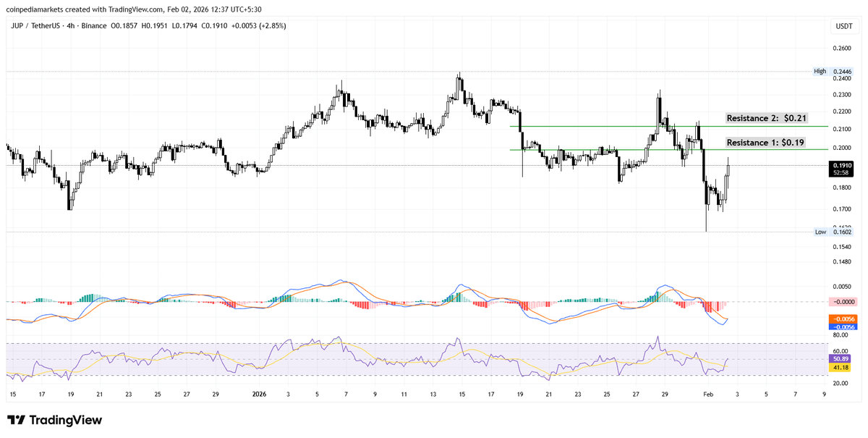Click the 0.1540 price axis label
The image size is (868, 438).
tap(843, 247)
